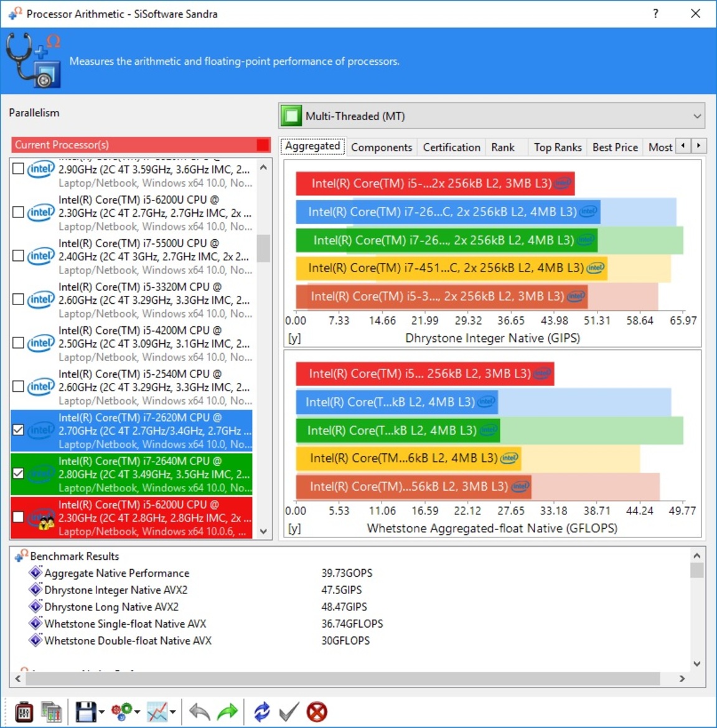Click the 39.73GOPS aggregate result value
This screenshot has height=728, width=717.
(x=347, y=573)
